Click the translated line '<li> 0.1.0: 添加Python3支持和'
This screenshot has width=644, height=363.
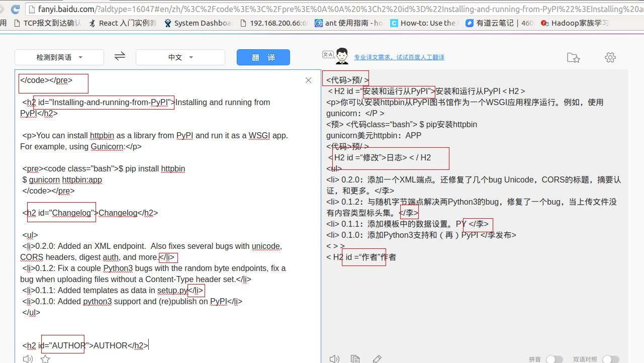421,235
